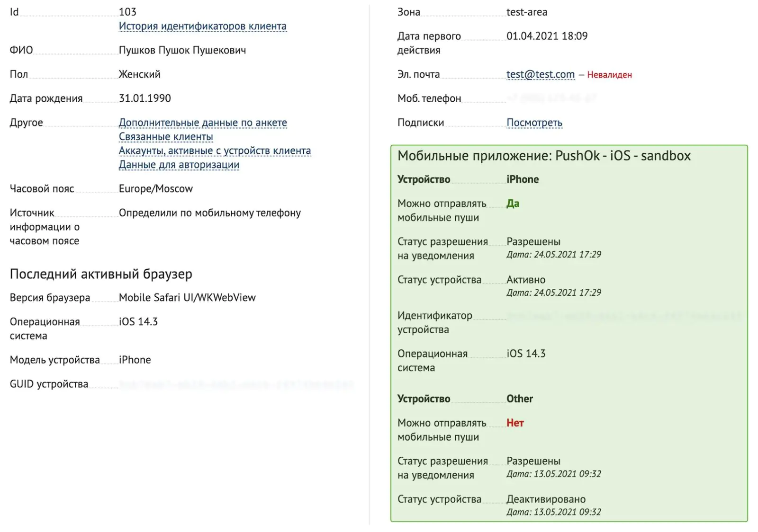Click the Подписки label
The image size is (758, 532).
pyautogui.click(x=421, y=123)
